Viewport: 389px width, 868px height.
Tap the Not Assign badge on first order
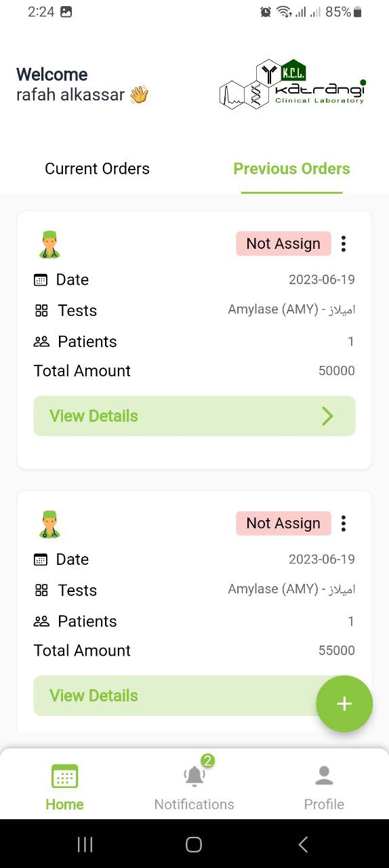(x=283, y=243)
